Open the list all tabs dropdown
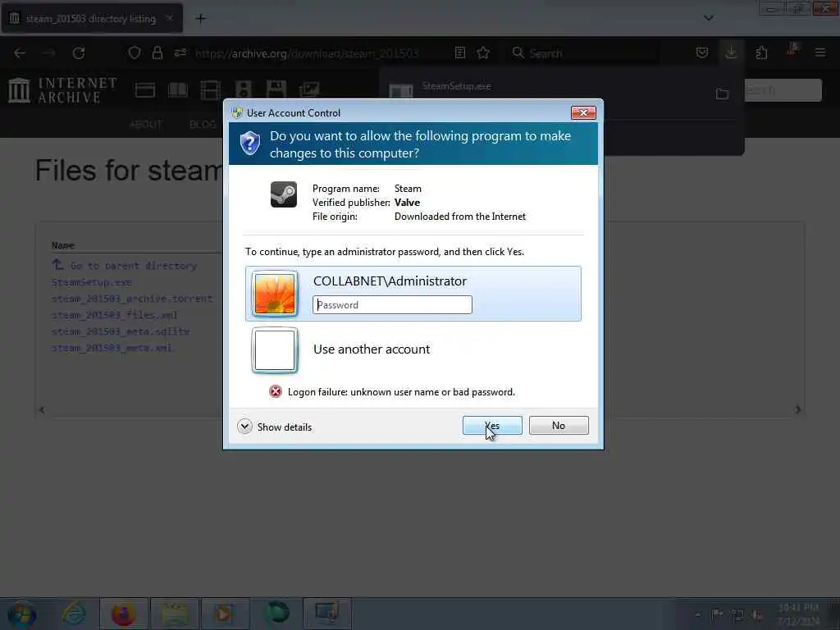Screen dimensions: 840x630 tap(708, 18)
